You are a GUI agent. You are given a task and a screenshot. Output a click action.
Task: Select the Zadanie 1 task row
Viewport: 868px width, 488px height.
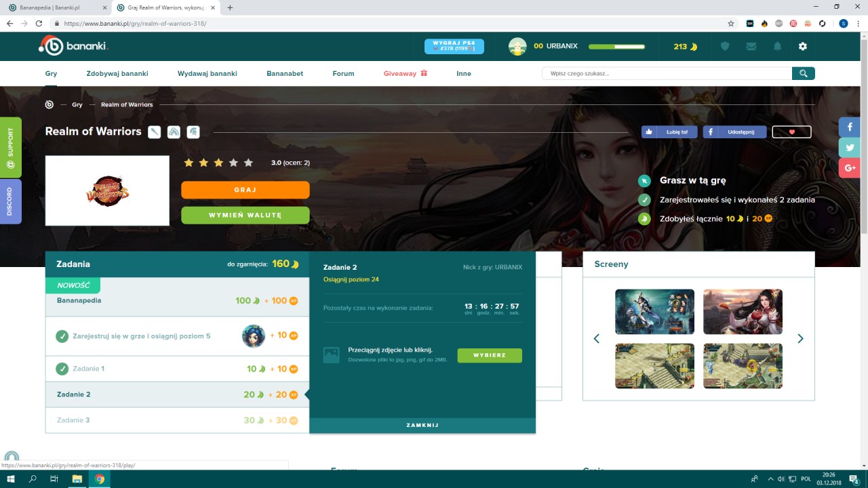point(177,369)
